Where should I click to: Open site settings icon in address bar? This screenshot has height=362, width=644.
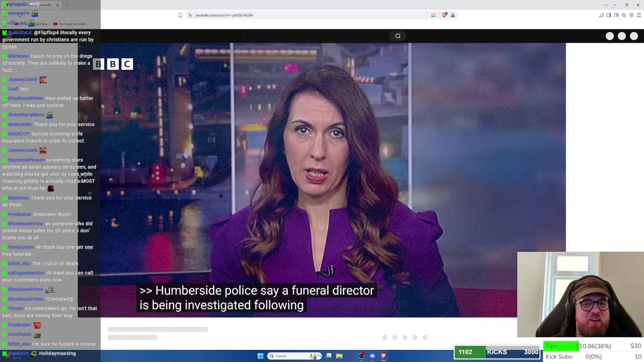(x=190, y=15)
